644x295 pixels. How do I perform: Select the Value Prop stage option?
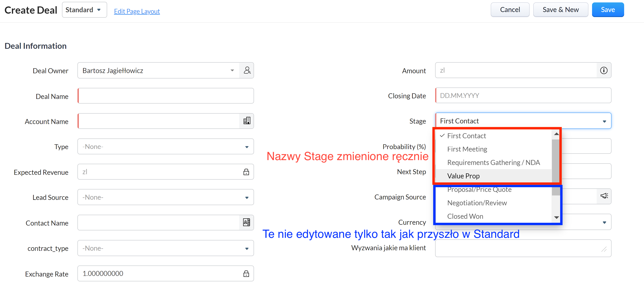click(463, 176)
